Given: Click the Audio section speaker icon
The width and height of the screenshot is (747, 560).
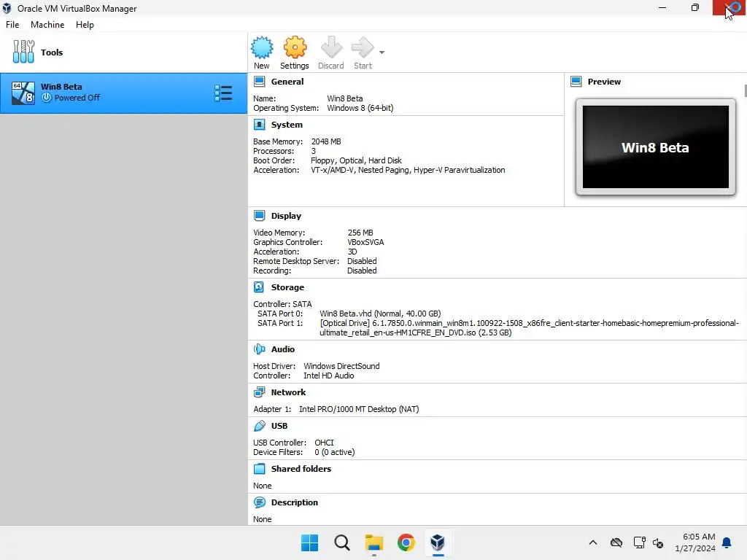Looking at the screenshot, I should coord(259,349).
